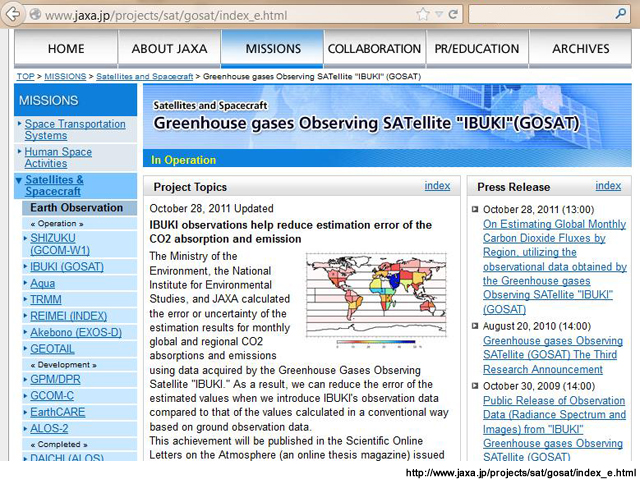Open the TRMM satellite link
The width and height of the screenshot is (640, 480).
point(46,299)
